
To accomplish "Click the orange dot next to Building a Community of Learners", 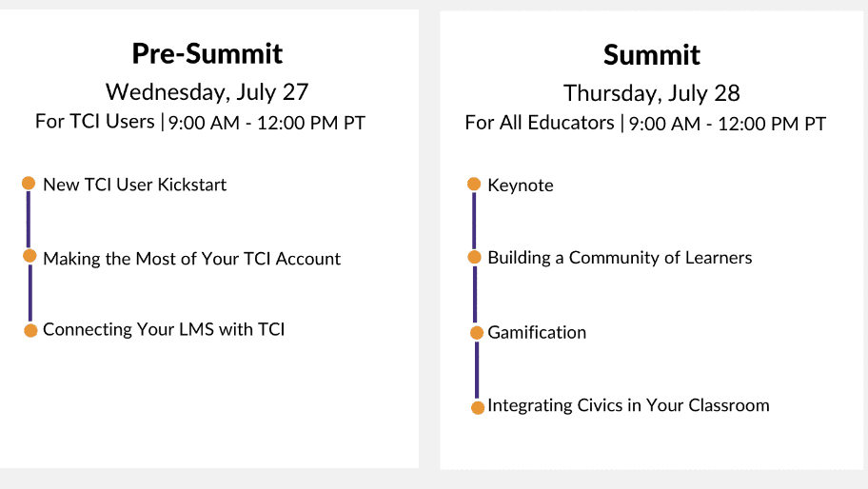I will [474, 257].
